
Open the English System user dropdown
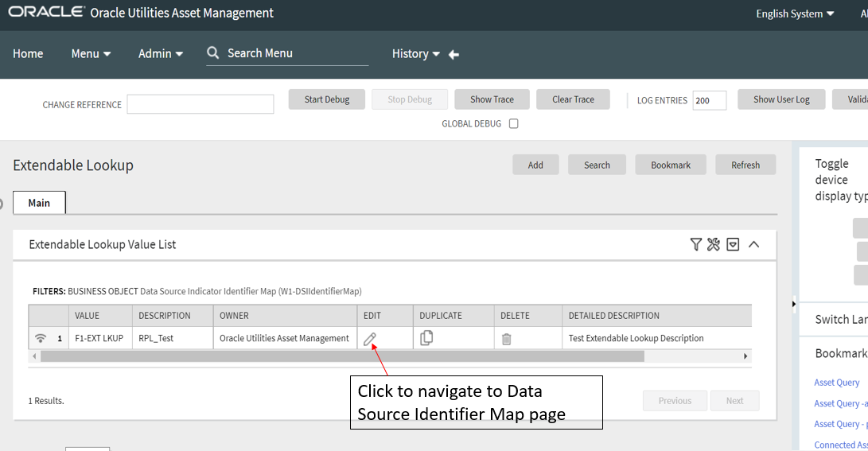795,14
